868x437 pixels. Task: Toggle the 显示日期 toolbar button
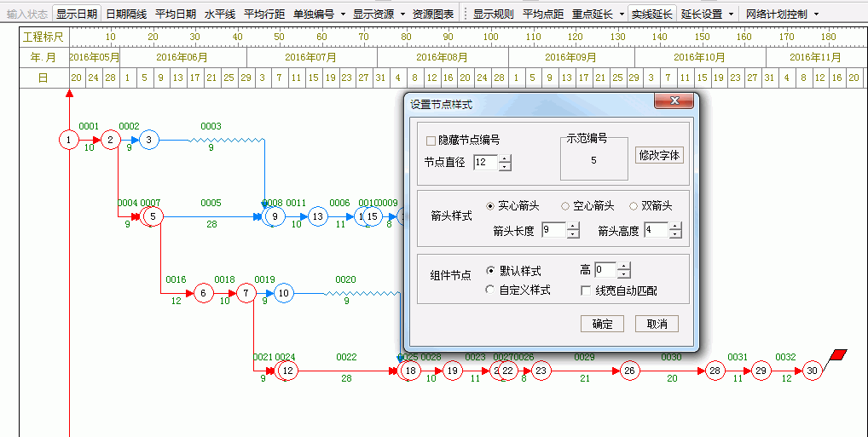tap(77, 14)
